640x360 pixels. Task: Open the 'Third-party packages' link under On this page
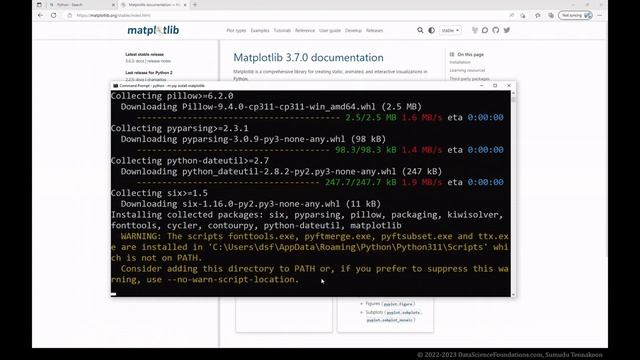(469, 79)
